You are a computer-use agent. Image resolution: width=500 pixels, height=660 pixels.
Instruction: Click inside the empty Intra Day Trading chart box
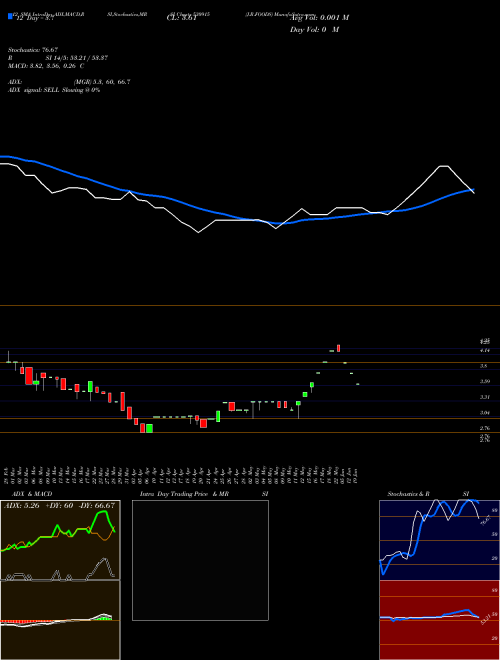200,560
